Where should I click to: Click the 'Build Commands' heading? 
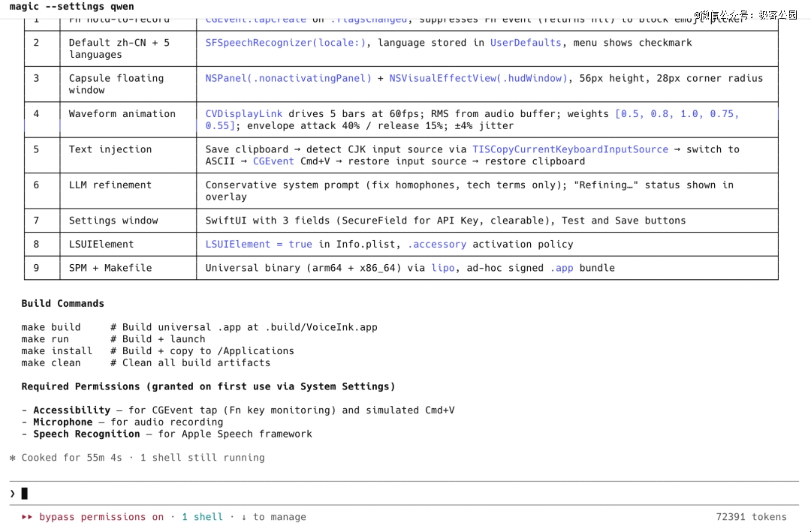(62, 303)
